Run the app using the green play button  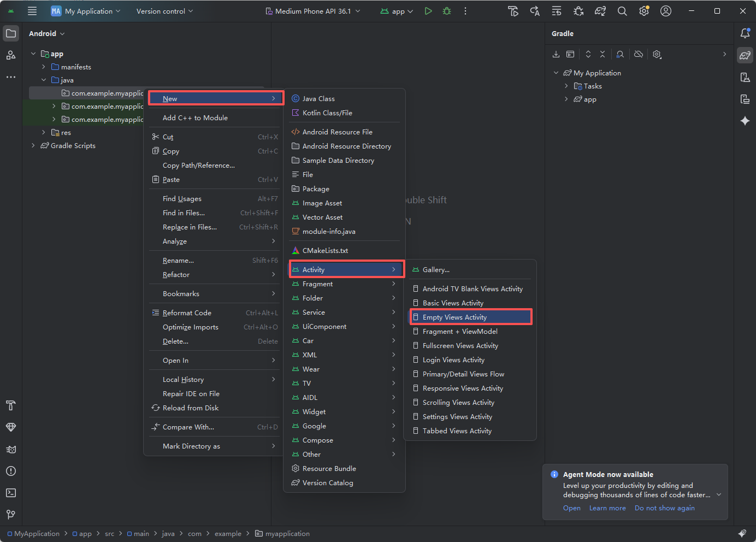point(428,11)
